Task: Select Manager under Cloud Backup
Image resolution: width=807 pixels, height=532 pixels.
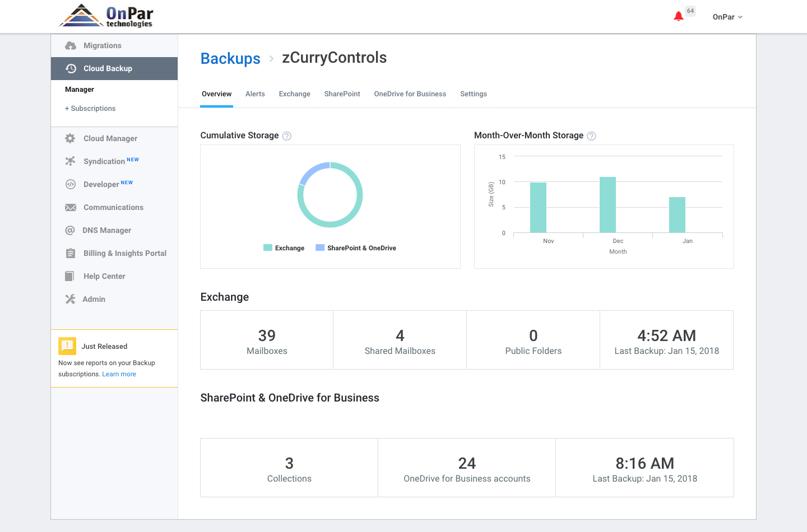Action: [x=80, y=90]
